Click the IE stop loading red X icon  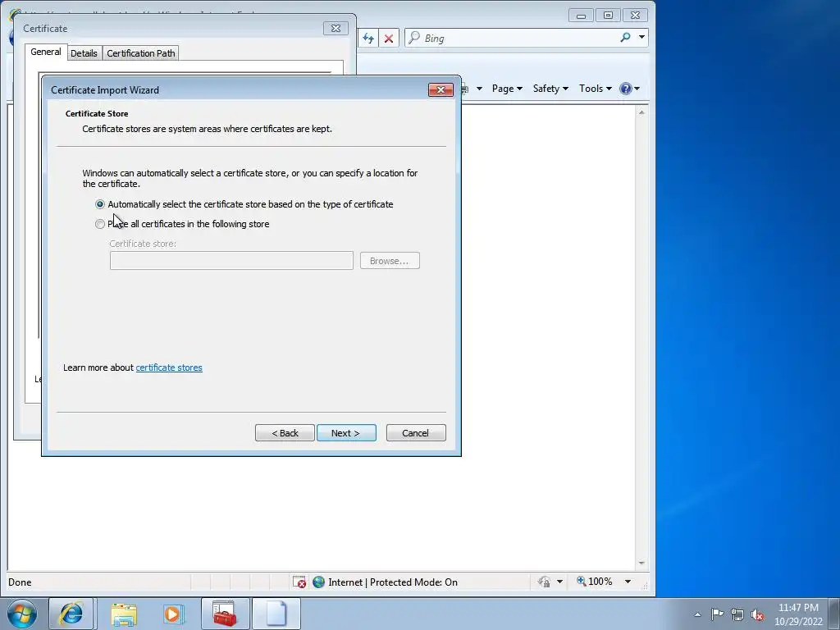(389, 38)
